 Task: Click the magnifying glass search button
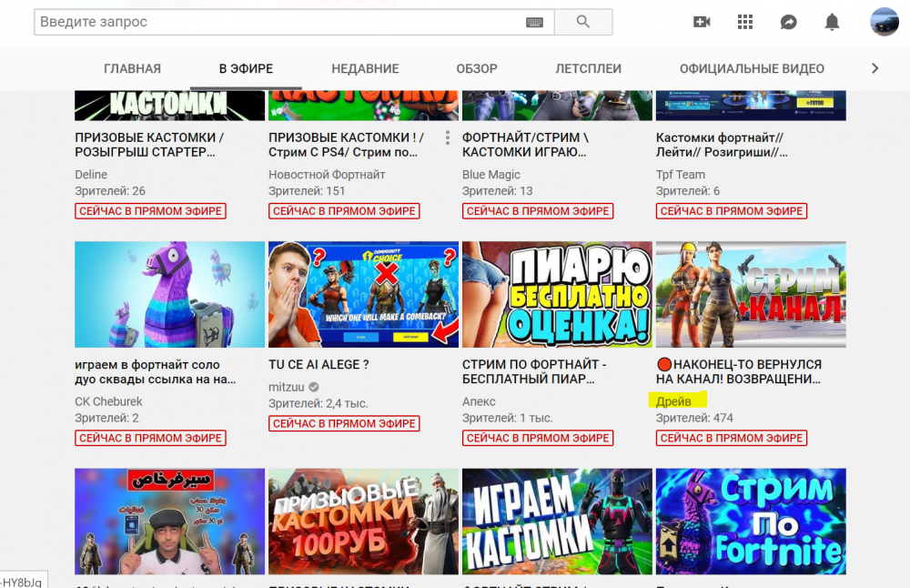pyautogui.click(x=583, y=22)
